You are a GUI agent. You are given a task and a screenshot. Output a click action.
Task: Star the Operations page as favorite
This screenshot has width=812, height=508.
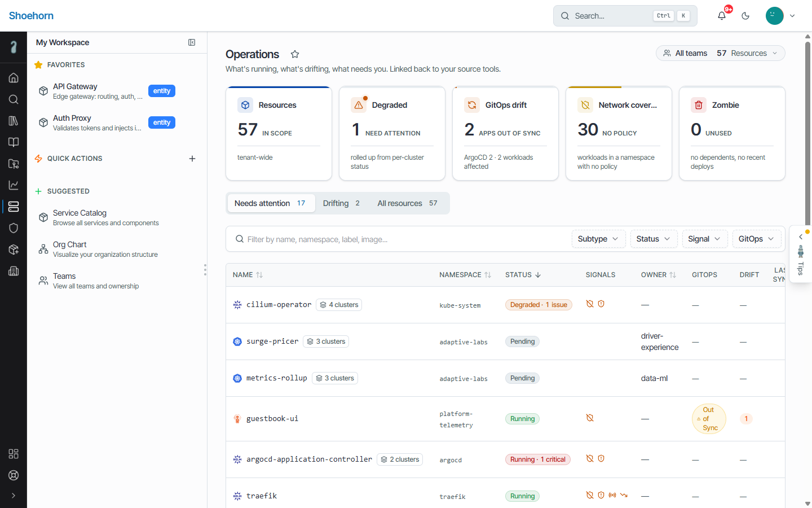295,54
